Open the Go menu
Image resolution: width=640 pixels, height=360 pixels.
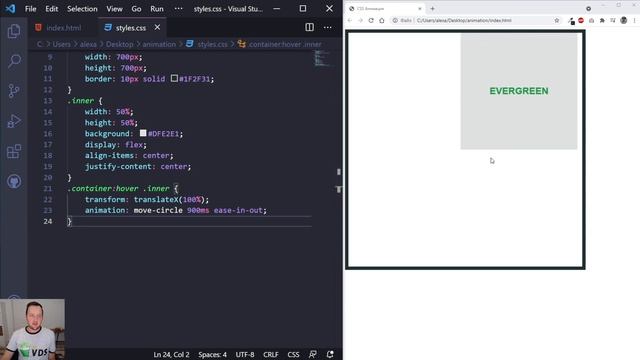click(136, 9)
